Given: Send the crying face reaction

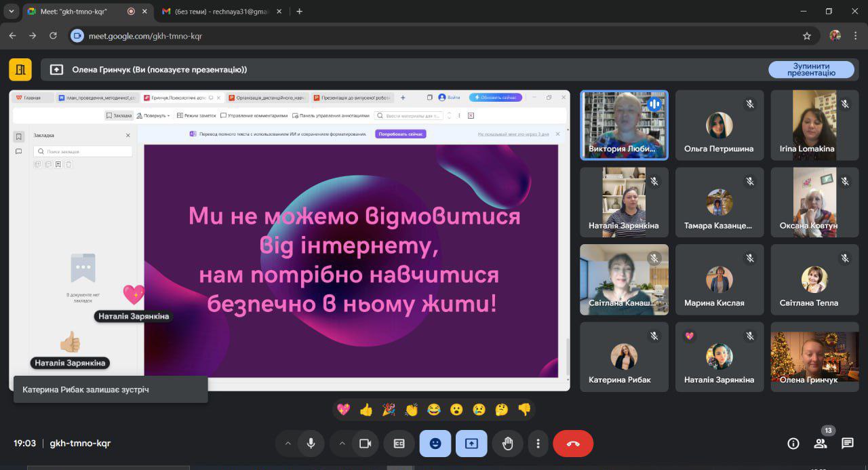Looking at the screenshot, I should point(479,410).
